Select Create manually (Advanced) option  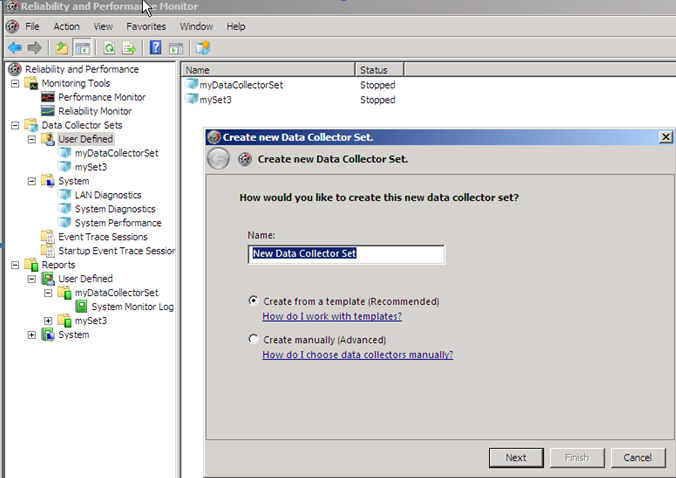[x=253, y=340]
